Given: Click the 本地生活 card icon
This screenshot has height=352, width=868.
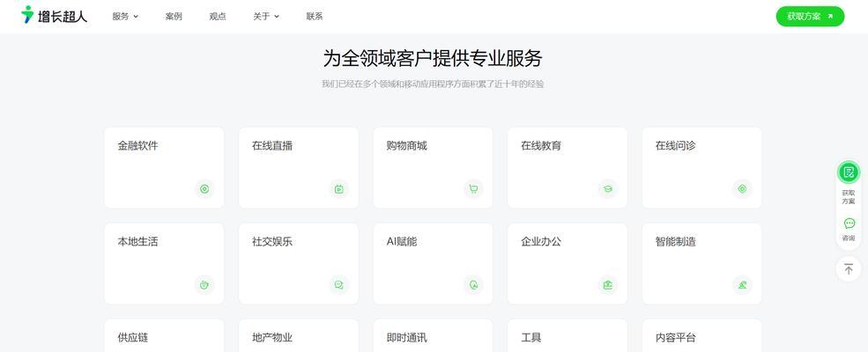Looking at the screenshot, I should click(204, 285).
